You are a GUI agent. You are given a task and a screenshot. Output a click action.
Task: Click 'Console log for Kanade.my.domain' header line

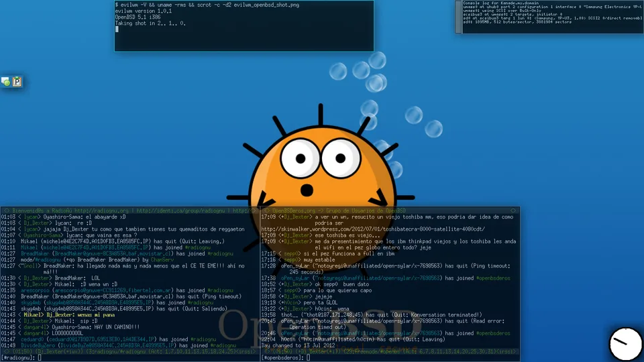pyautogui.click(x=500, y=3)
